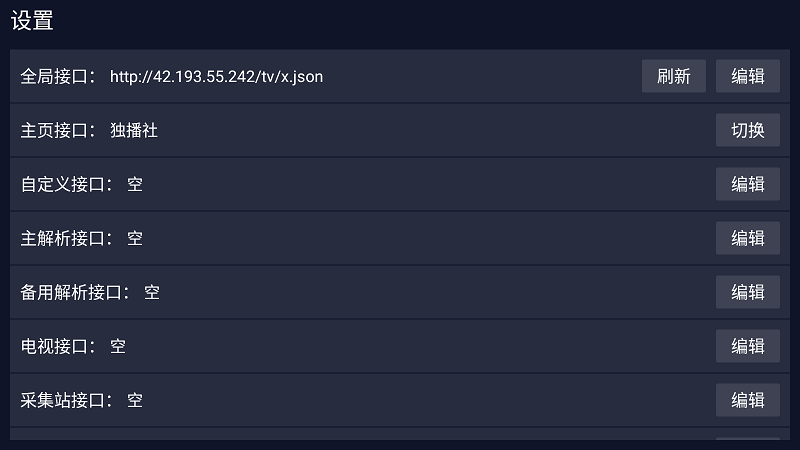Viewport: 800px width, 450px height.
Task: Click 切换 to switch the 主页接口
Action: (x=747, y=130)
